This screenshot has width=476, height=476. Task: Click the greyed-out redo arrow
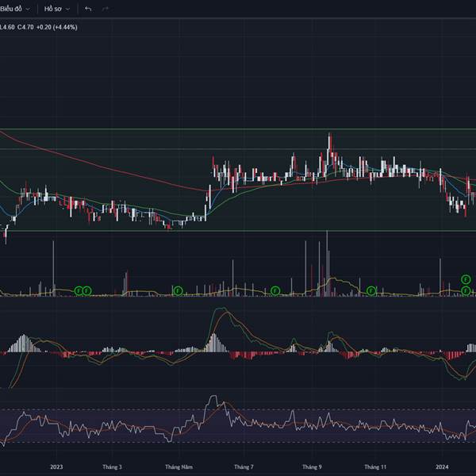tap(105, 9)
